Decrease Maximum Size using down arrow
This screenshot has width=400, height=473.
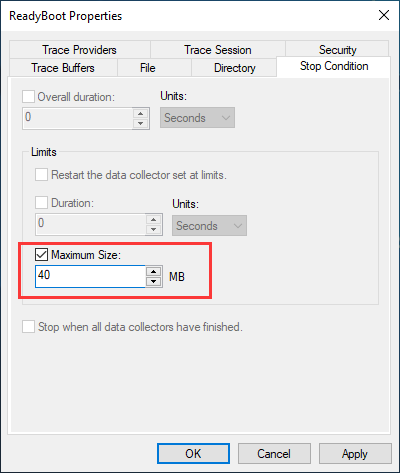(153, 282)
